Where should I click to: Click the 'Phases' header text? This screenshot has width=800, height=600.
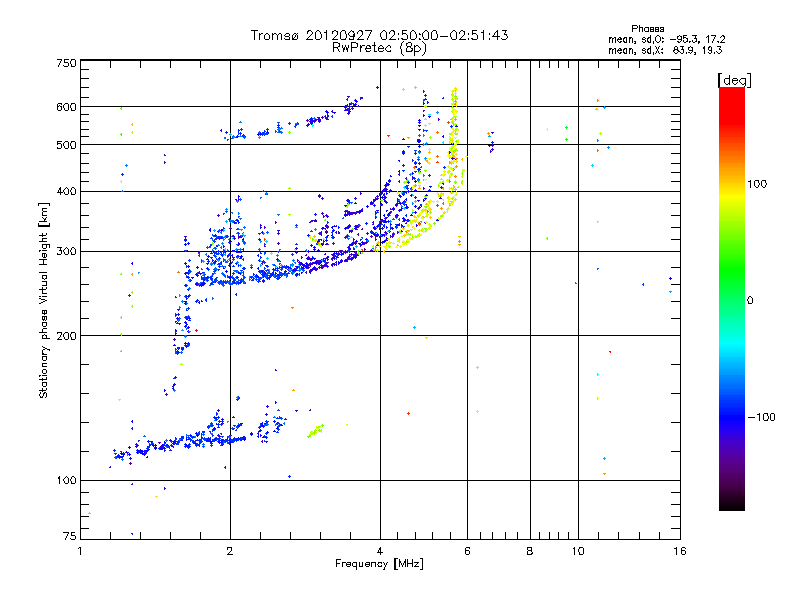647,29
